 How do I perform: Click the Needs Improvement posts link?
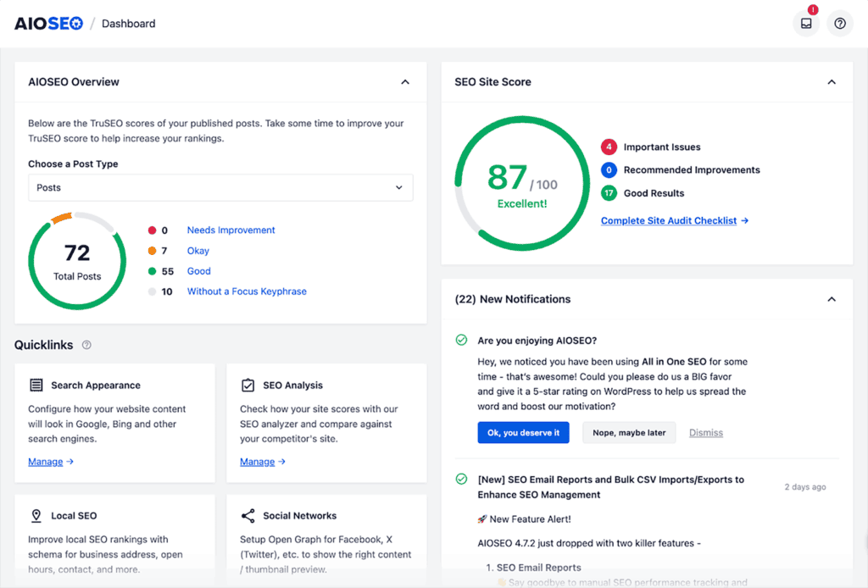click(231, 230)
